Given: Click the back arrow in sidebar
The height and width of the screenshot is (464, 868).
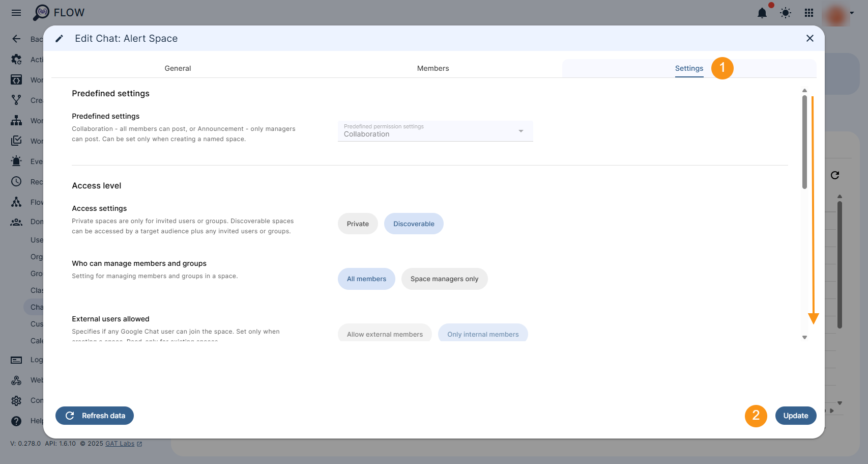Looking at the screenshot, I should pos(16,39).
